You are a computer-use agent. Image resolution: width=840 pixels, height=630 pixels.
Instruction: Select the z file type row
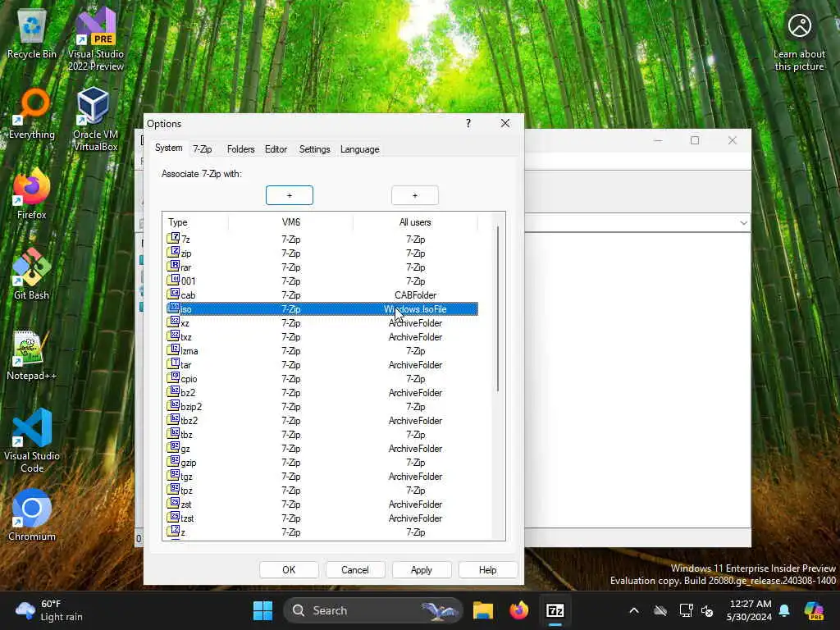(x=322, y=532)
